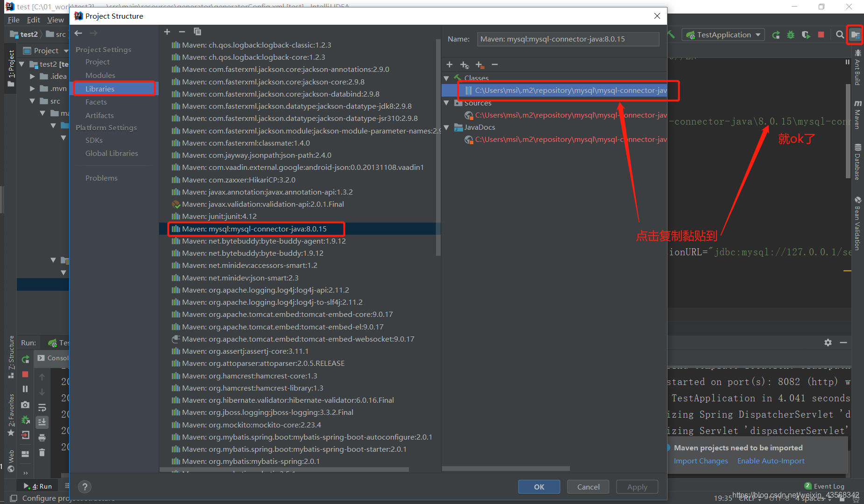Stop the running application red square
864x504 pixels.
(x=821, y=35)
